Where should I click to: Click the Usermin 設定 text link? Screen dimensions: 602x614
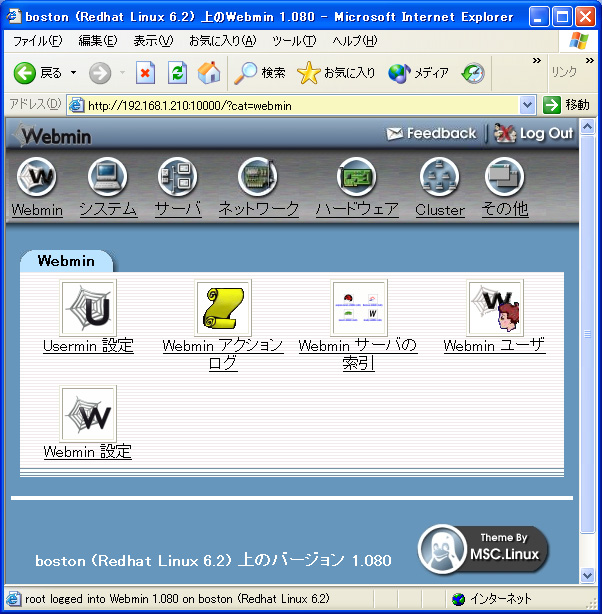89,346
